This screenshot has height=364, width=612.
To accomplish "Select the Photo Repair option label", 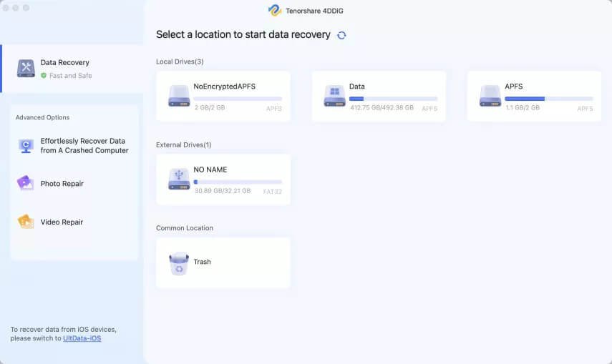I will coord(62,184).
